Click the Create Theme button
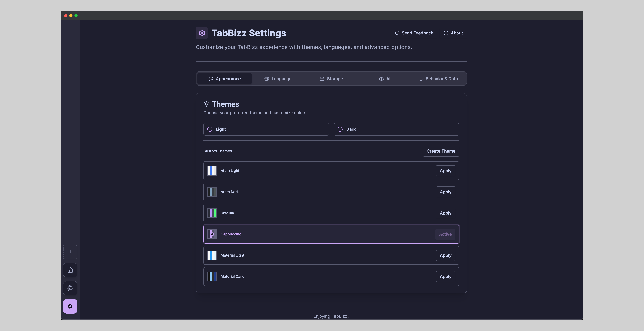Image resolution: width=644 pixels, height=331 pixels. [x=441, y=151]
